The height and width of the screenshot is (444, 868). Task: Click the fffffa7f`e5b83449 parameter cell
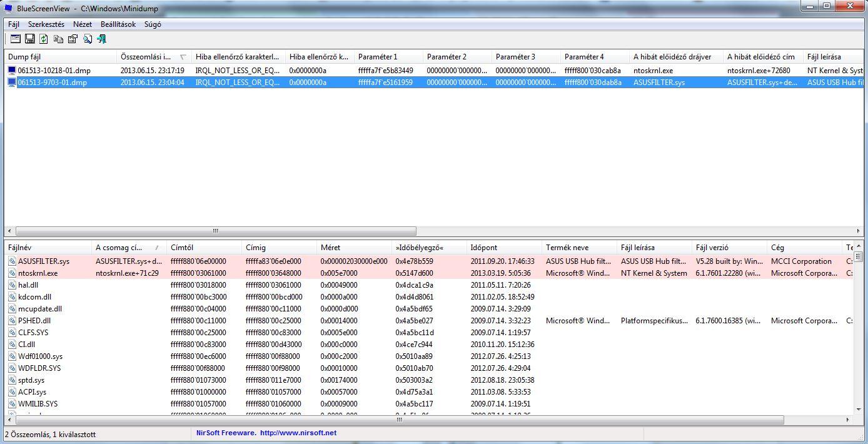[x=385, y=71]
